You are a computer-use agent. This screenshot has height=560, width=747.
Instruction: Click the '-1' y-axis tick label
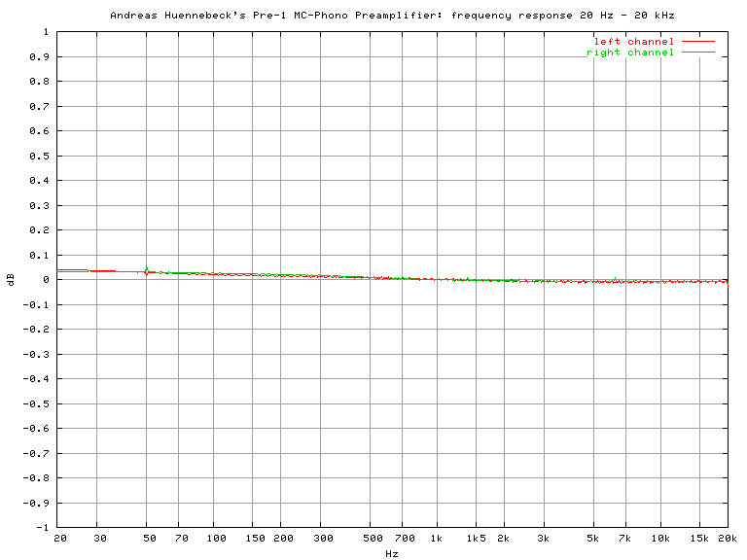[x=43, y=527]
